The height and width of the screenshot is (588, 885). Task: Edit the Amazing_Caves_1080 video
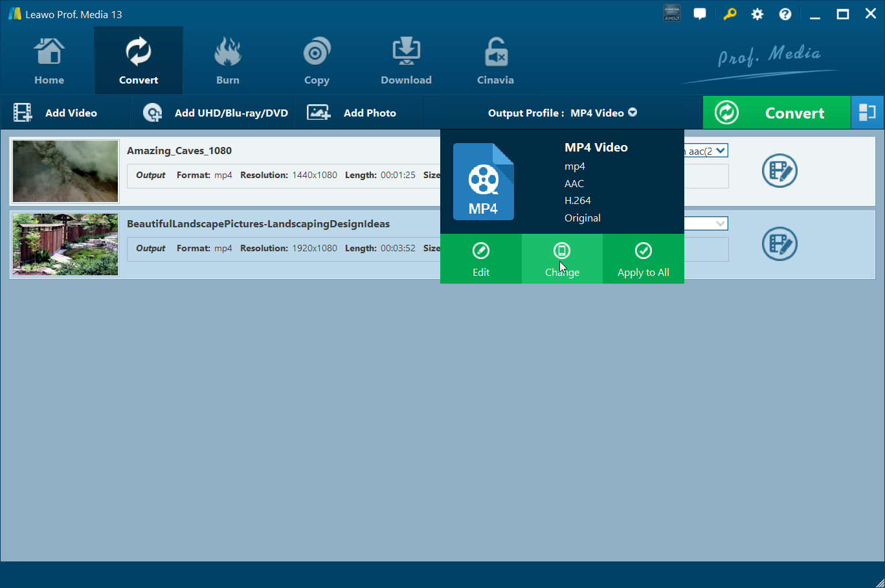(779, 171)
